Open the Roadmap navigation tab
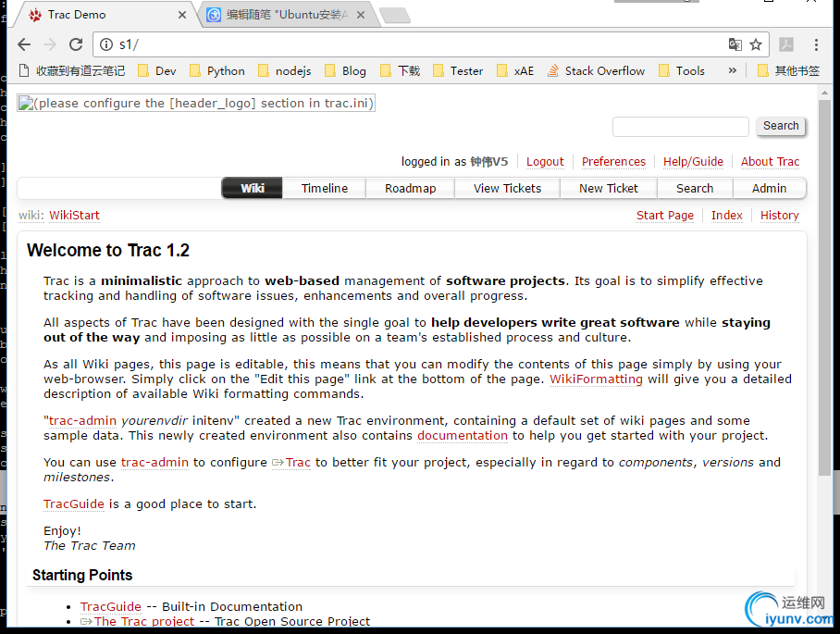The image size is (840, 634). (x=411, y=188)
